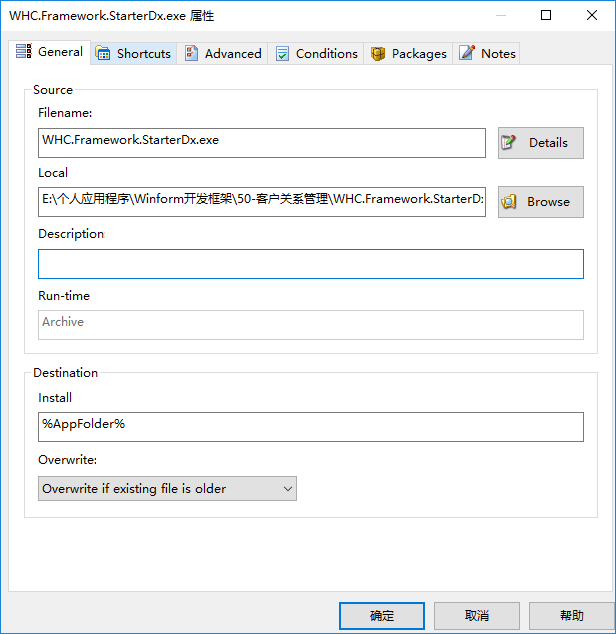Click into the Local path field

coord(262,202)
